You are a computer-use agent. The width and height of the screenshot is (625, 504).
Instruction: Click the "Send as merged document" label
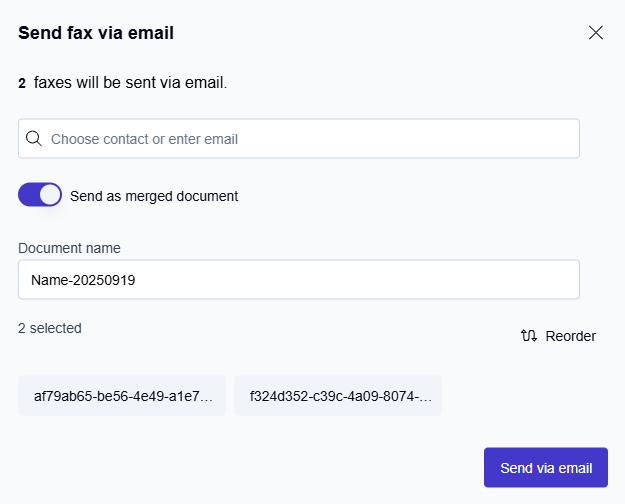click(154, 196)
